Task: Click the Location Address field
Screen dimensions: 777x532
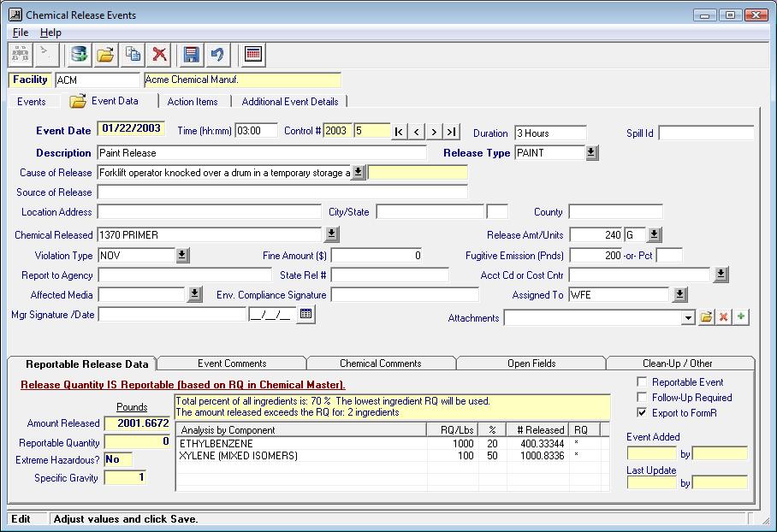Action: coord(209,212)
